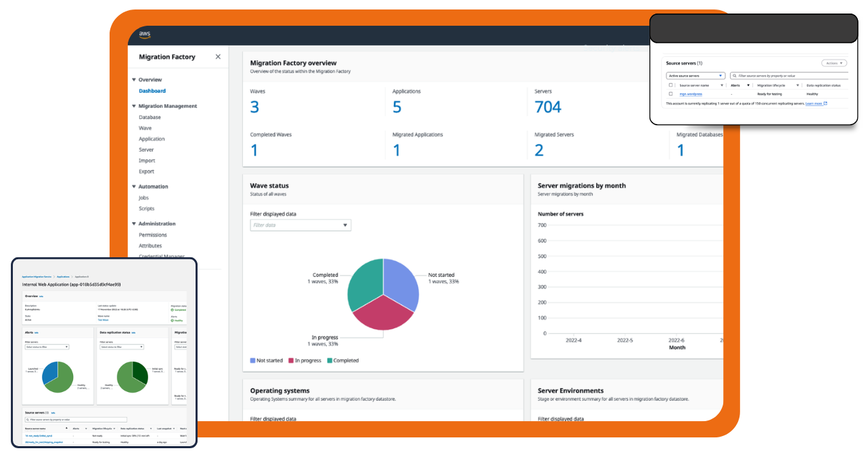Open the Test Wave link in Overview

point(104,319)
